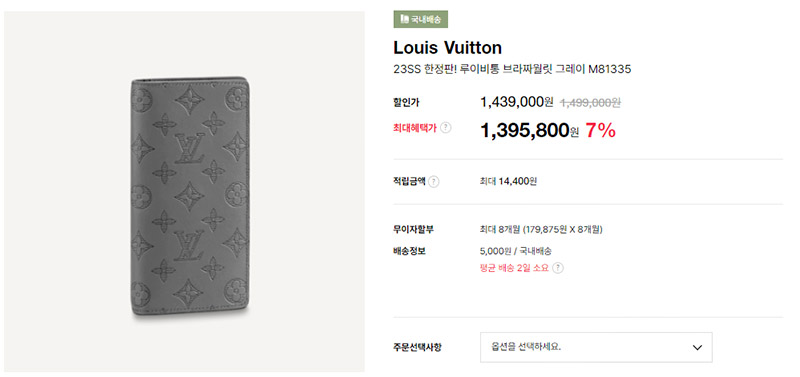Image resolution: width=800 pixels, height=377 pixels.
Task: Click the red 7% discount rate
Action: point(601,131)
